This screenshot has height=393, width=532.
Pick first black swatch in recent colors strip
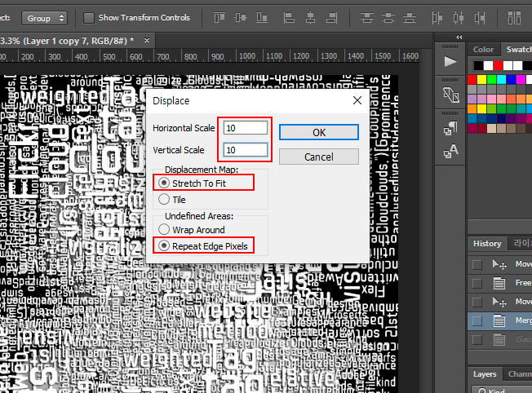tap(478, 65)
